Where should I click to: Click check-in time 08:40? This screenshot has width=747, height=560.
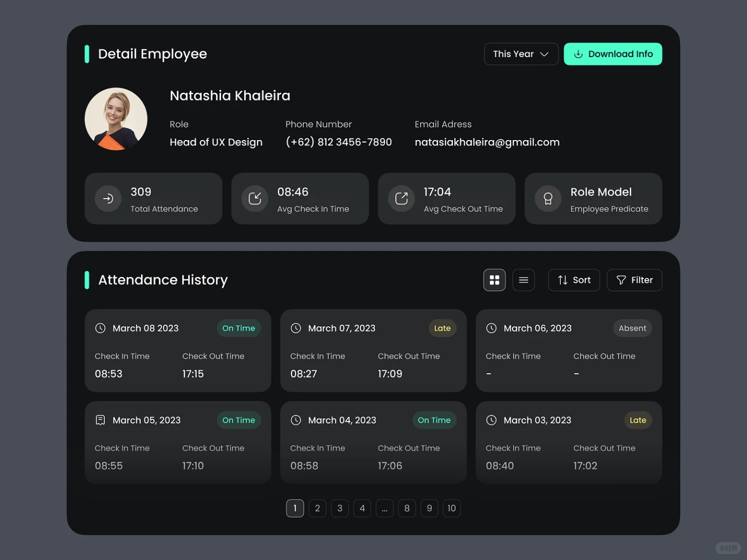[500, 466]
